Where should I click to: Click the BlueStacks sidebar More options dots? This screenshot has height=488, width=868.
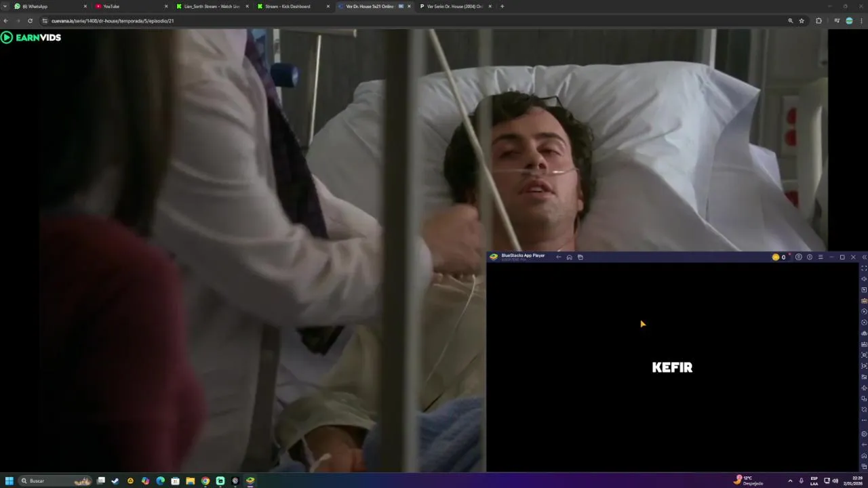864,420
